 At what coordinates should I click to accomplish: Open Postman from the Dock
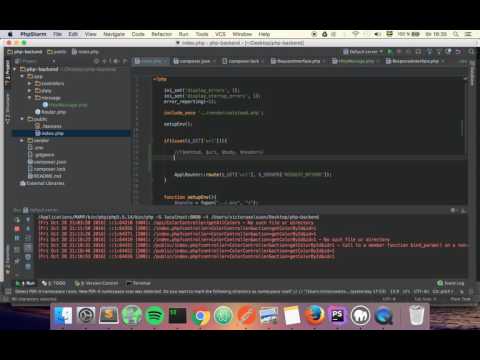[x=246, y=315]
